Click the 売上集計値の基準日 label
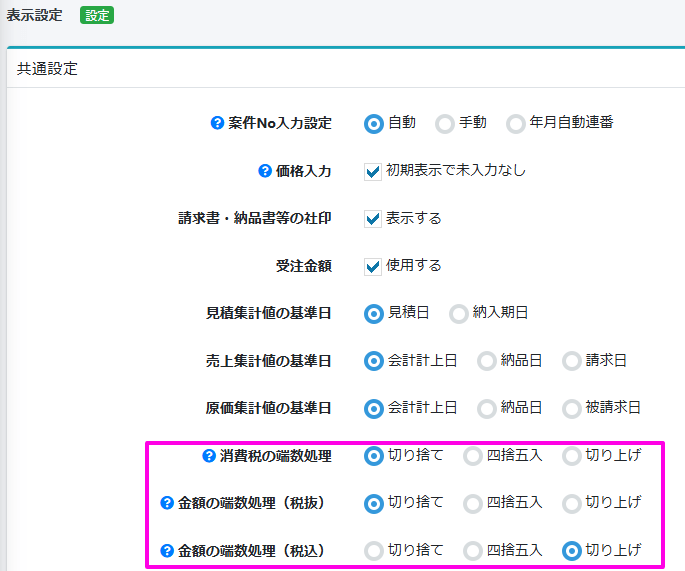Image resolution: width=685 pixels, height=571 pixels. coord(269,361)
